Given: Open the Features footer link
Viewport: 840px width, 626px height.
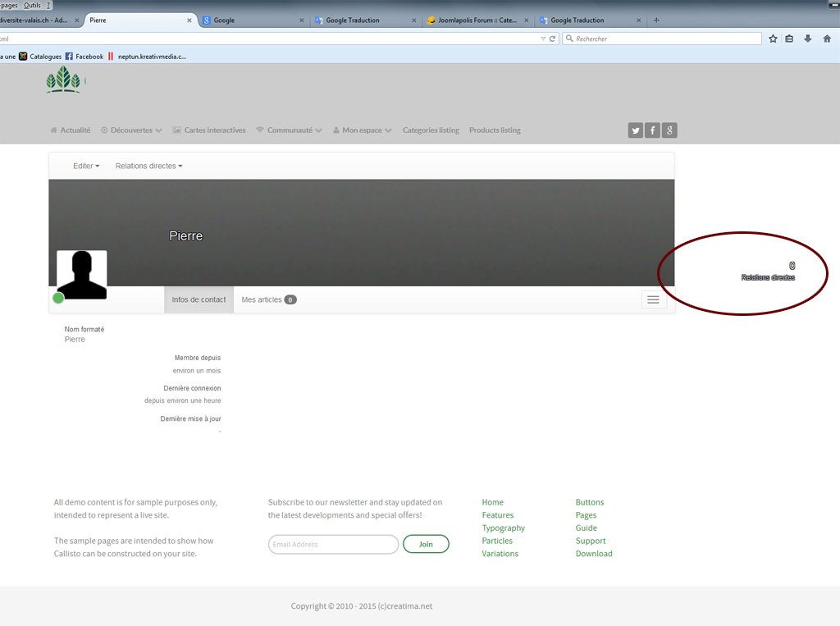Looking at the screenshot, I should (498, 515).
